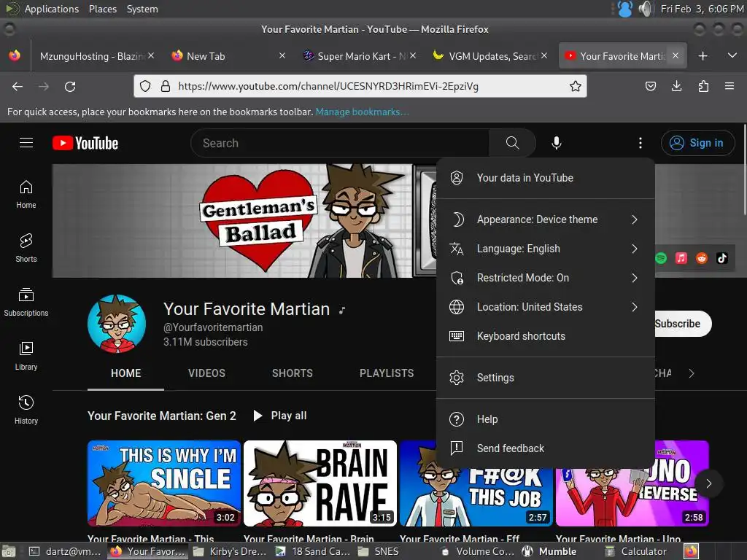Click the Apple Music icon on banner
The image size is (747, 560).
[x=681, y=258]
